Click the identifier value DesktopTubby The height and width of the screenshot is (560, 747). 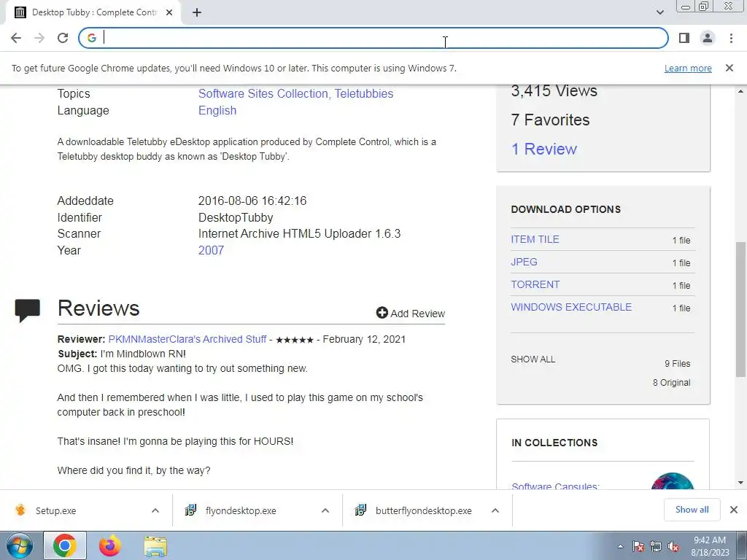tap(236, 217)
